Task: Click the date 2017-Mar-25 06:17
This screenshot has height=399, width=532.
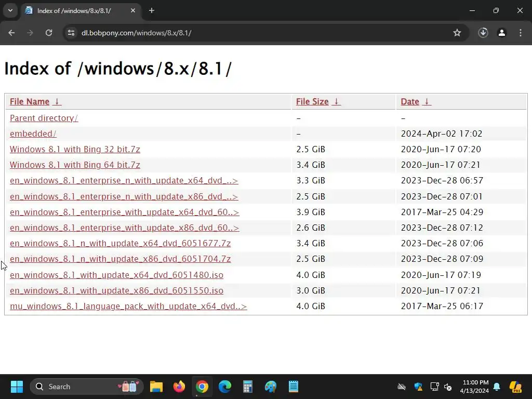Action: coord(442,306)
